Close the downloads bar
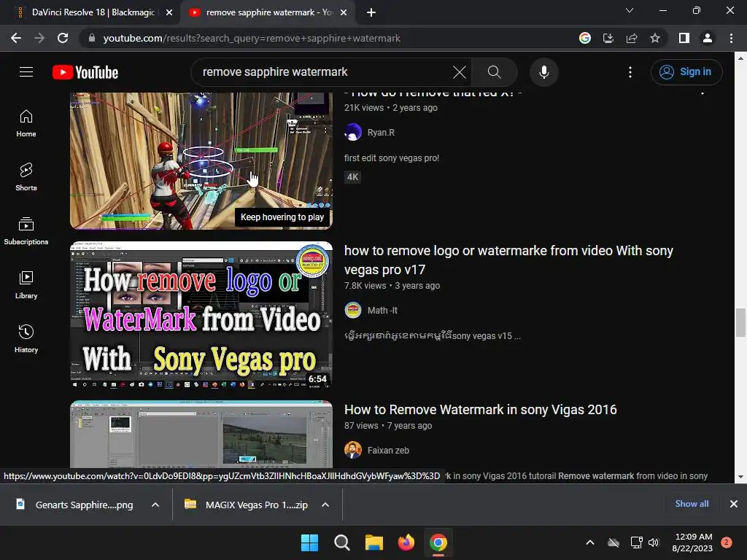 pyautogui.click(x=734, y=504)
